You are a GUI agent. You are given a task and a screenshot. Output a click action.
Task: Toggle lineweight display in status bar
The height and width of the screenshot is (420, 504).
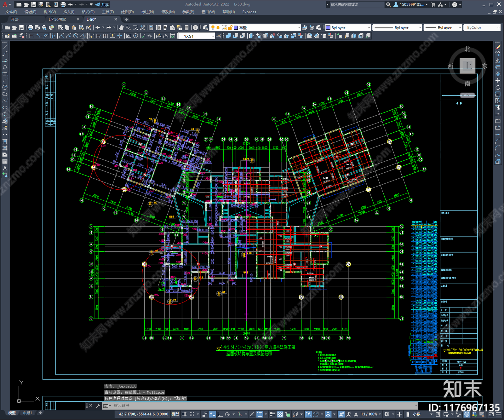pyautogui.click(x=272, y=414)
